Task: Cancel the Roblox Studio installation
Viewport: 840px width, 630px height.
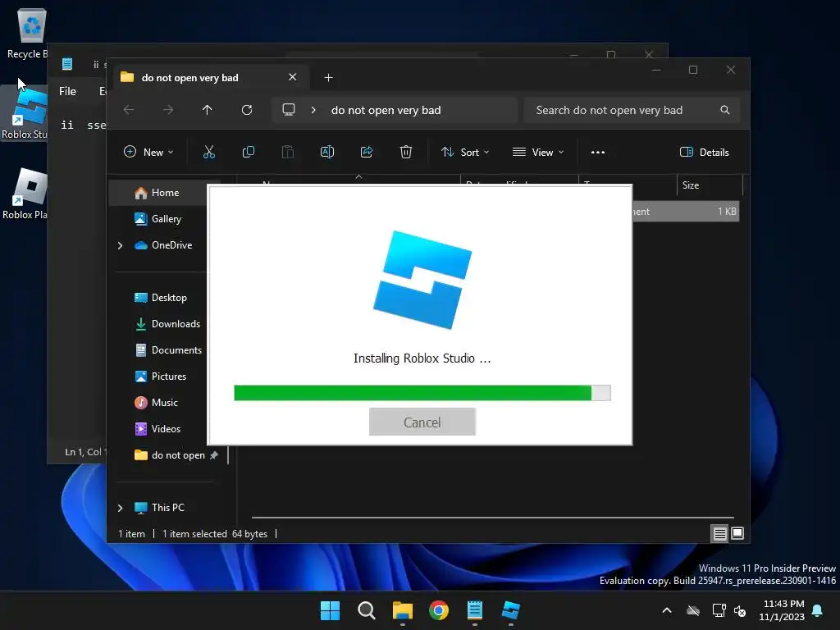Action: (422, 422)
